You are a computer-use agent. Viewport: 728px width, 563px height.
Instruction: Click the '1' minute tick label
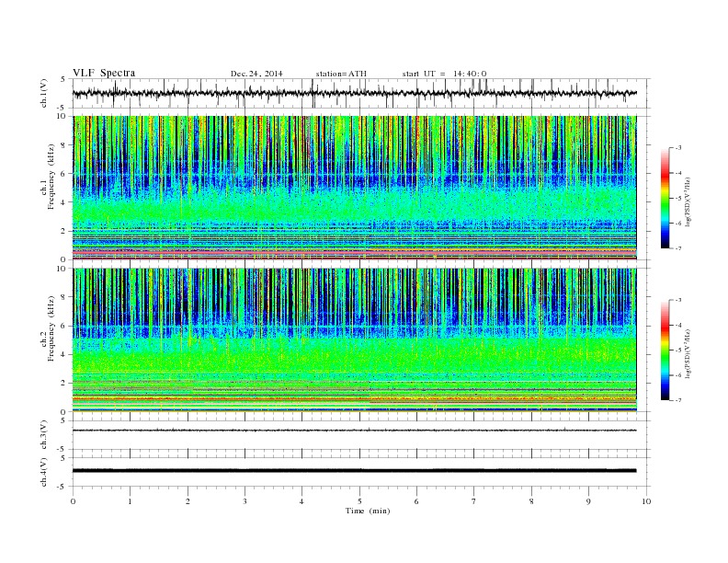click(x=130, y=501)
